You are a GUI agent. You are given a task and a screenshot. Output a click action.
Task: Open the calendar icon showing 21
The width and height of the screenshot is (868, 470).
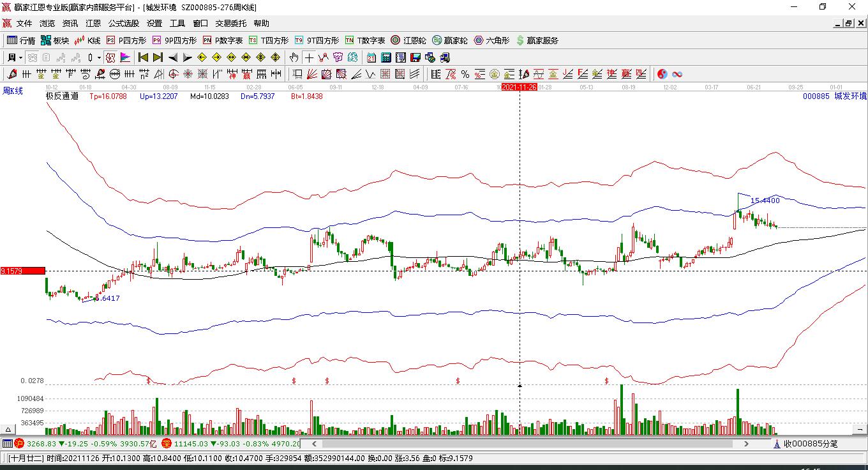[371, 57]
